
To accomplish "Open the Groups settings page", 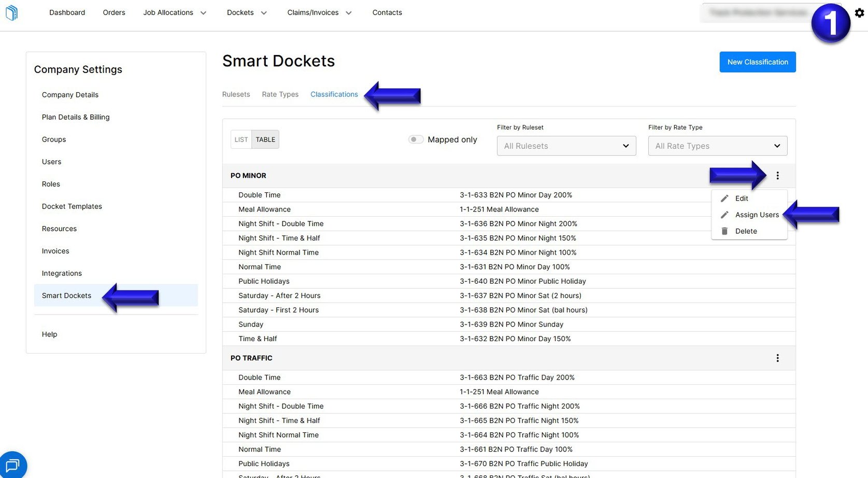I will pos(54,139).
